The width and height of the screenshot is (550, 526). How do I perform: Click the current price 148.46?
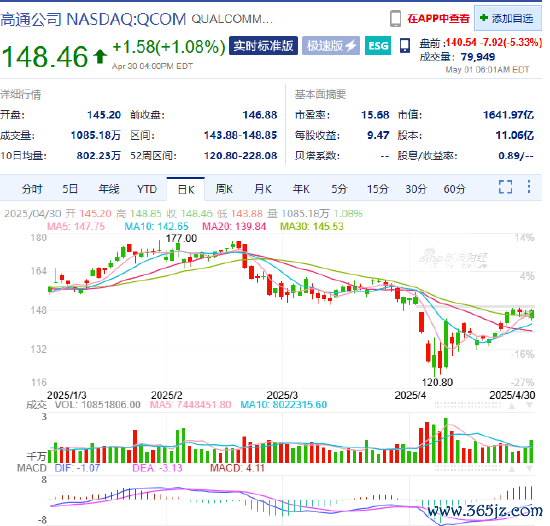pos(45,56)
